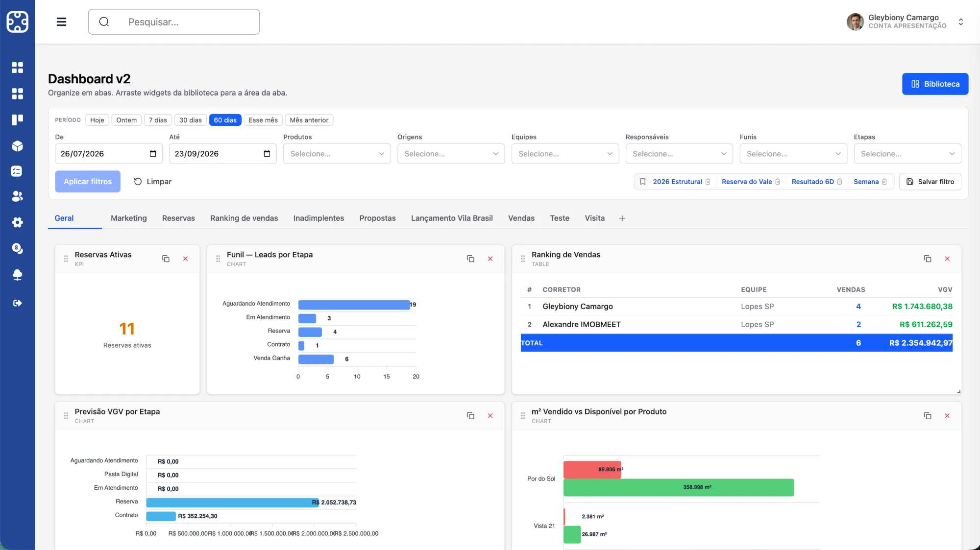Select the Esse mês period chip
The height and width of the screenshot is (550, 980).
tap(263, 120)
